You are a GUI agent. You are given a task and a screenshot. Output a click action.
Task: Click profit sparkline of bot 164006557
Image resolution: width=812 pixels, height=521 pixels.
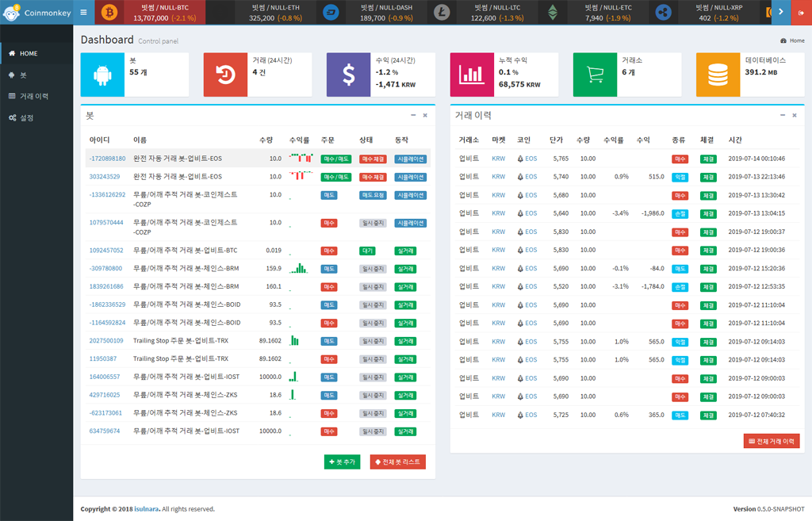point(293,377)
